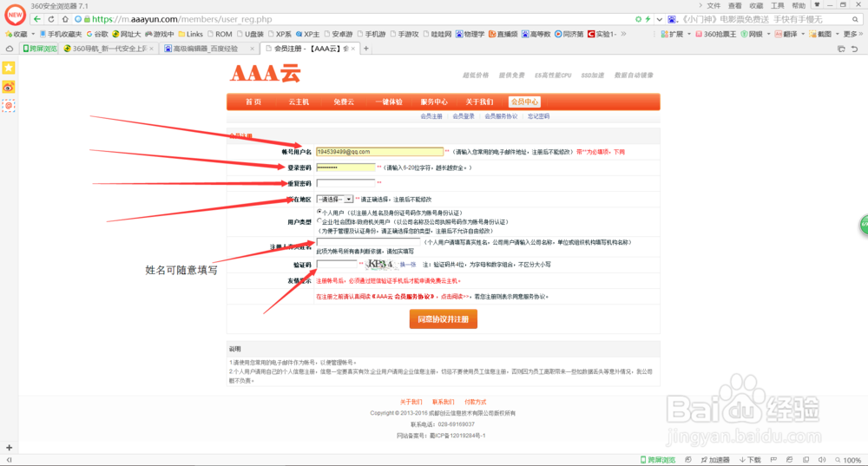Click 免费云 in the navigation bar

343,102
